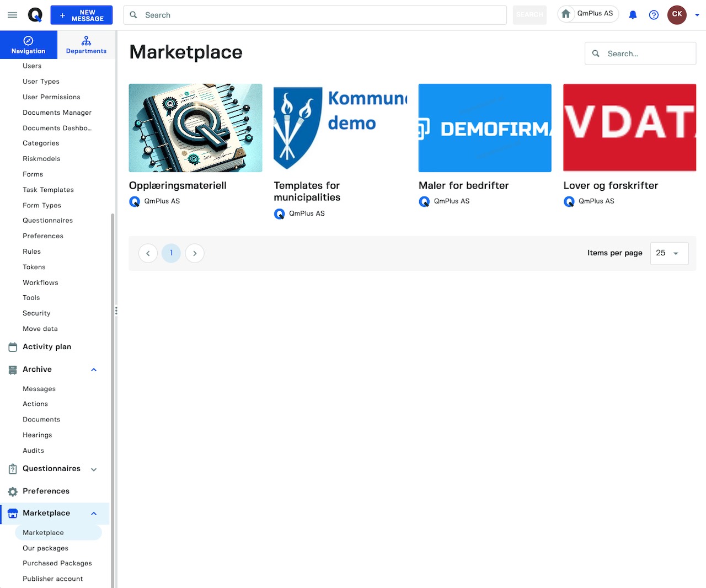
Task: Click the Lover og forskrifter title
Action: click(x=611, y=185)
